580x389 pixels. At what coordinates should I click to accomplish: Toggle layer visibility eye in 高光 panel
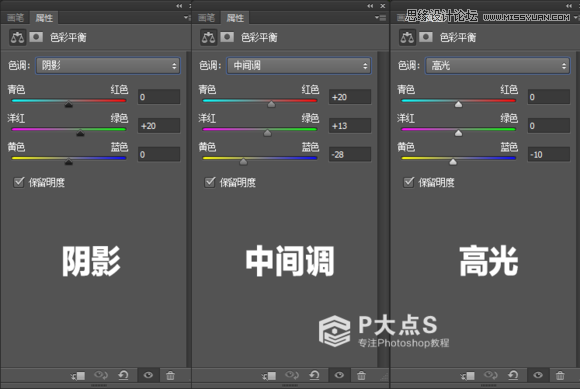(x=538, y=375)
